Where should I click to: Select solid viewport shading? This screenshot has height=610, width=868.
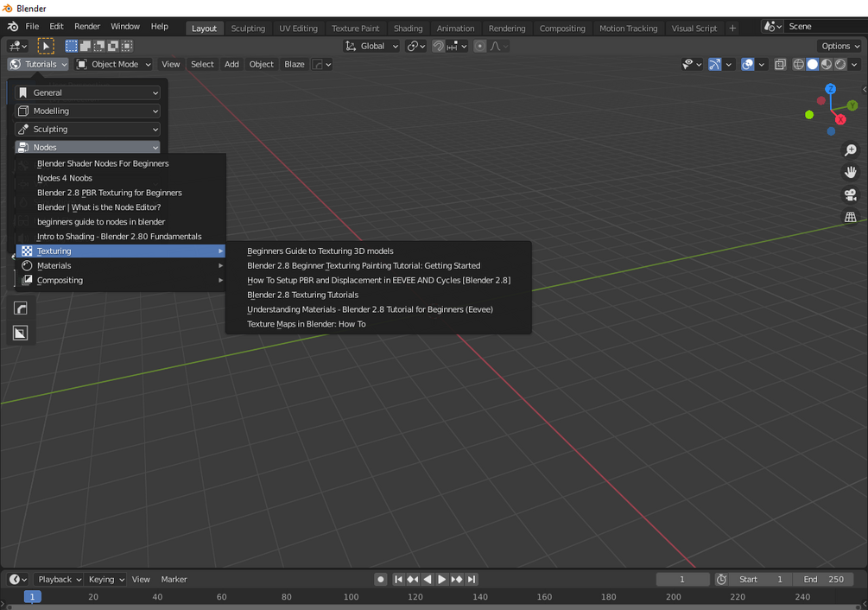tap(812, 64)
